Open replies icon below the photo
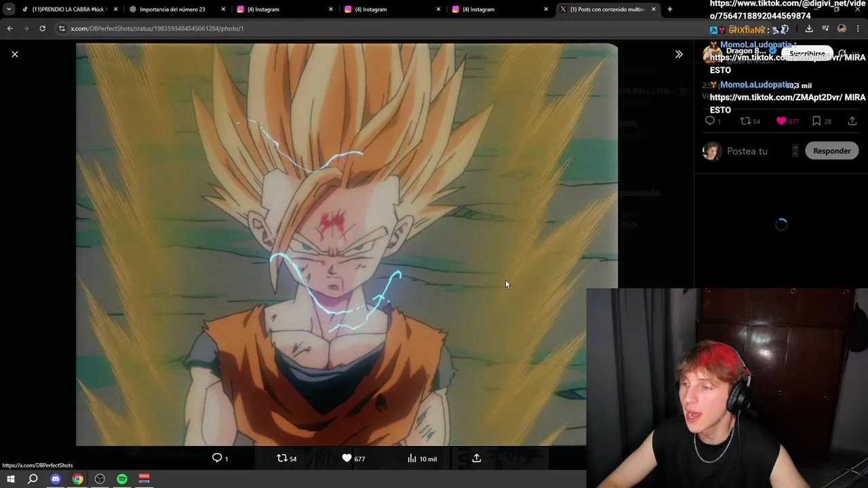This screenshot has width=868, height=488. point(217,458)
